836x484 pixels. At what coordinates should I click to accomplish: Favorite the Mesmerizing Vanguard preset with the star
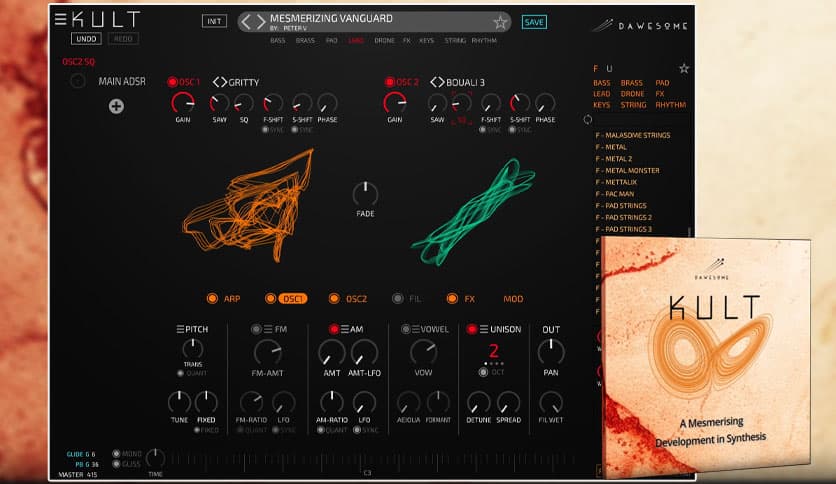[500, 22]
